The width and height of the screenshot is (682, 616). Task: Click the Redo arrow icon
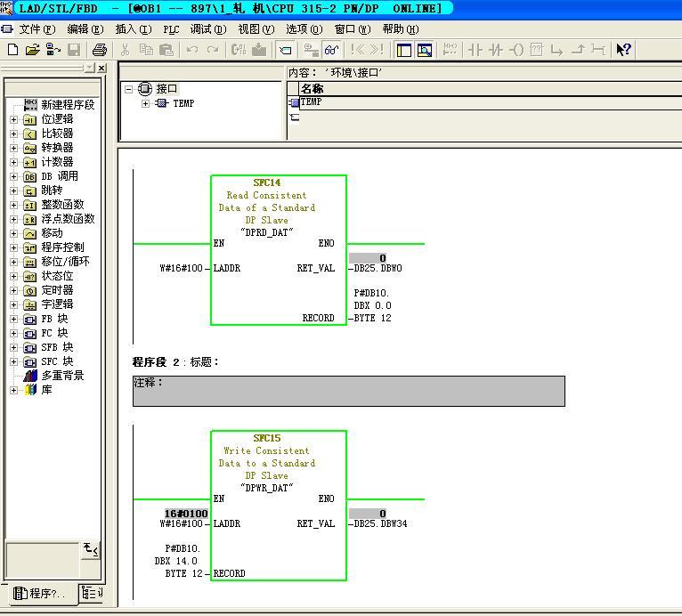[212, 50]
